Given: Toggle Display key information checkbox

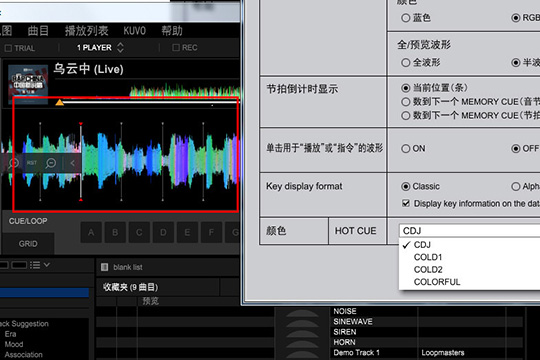Looking at the screenshot, I should point(406,203).
